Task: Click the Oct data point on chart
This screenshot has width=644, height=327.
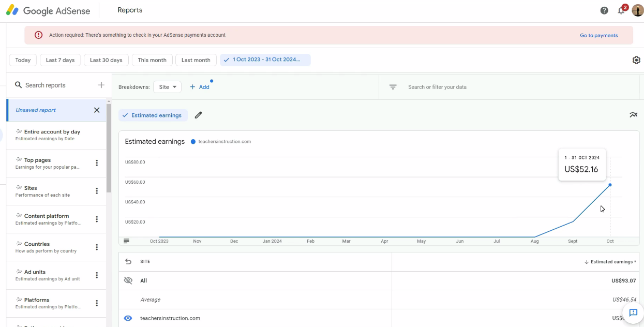Action: [x=610, y=185]
